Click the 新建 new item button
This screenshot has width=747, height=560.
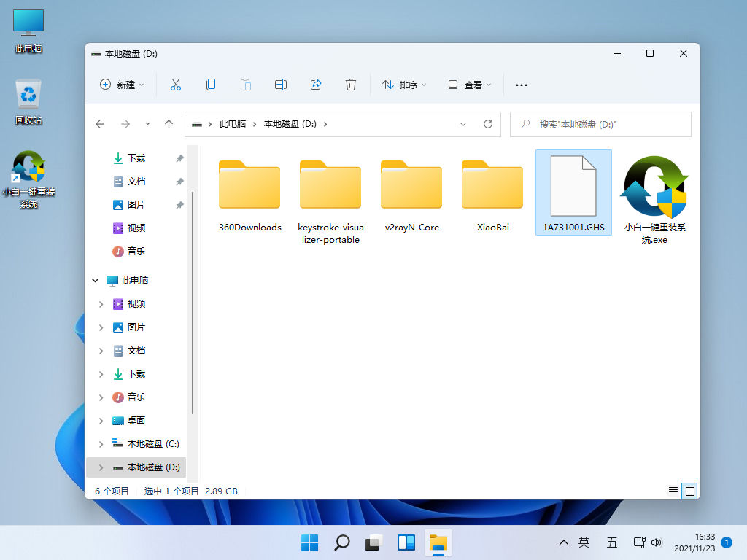pos(121,85)
